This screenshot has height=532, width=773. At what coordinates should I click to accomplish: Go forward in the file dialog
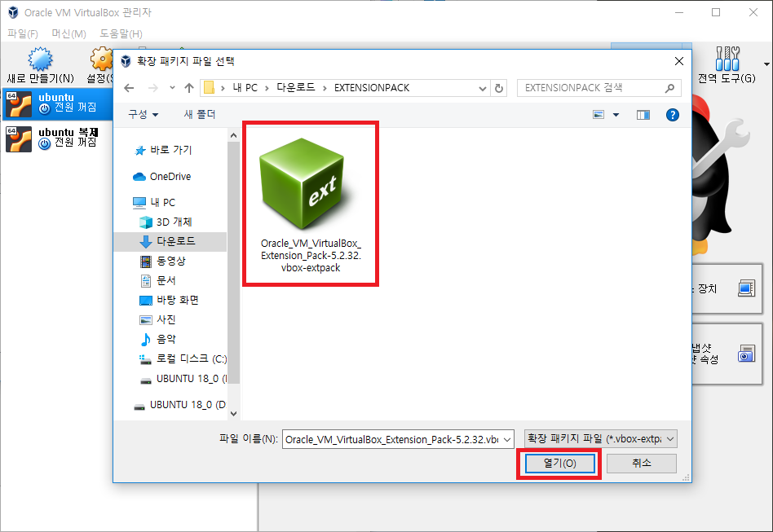click(x=153, y=88)
